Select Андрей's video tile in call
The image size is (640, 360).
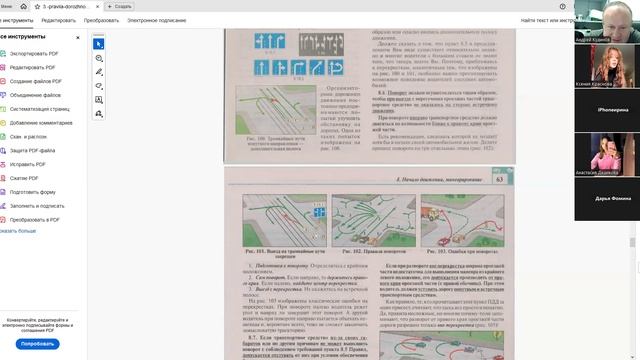pos(607,21)
